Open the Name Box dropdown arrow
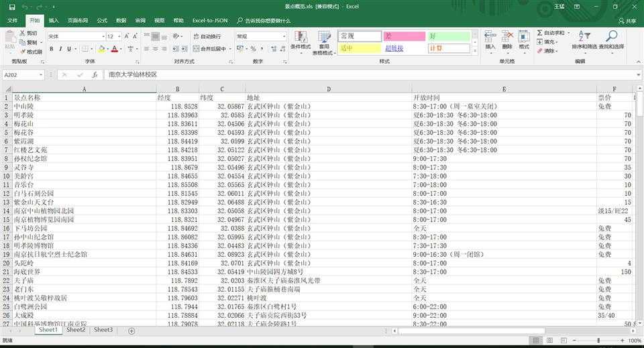The image size is (644, 348). 41,74
